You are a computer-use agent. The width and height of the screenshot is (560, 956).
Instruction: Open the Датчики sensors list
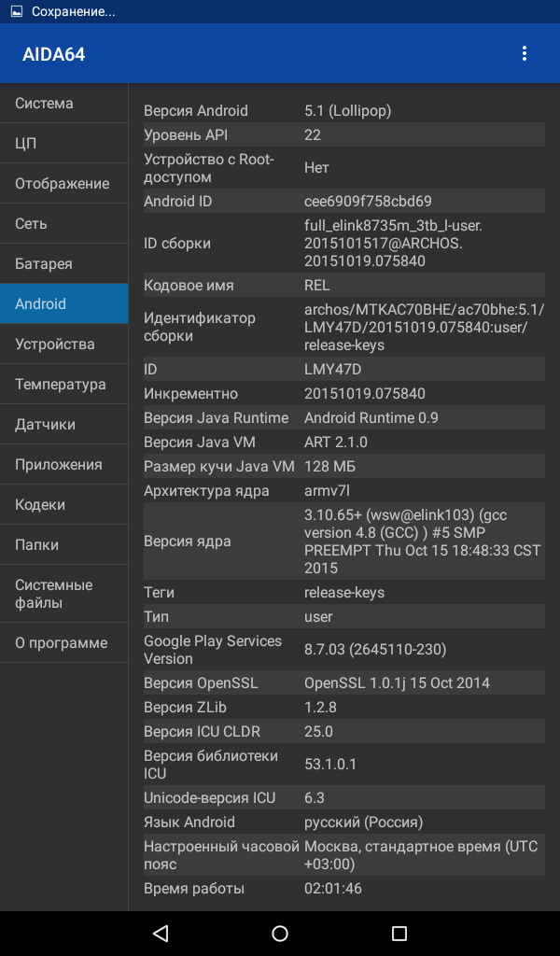(64, 425)
